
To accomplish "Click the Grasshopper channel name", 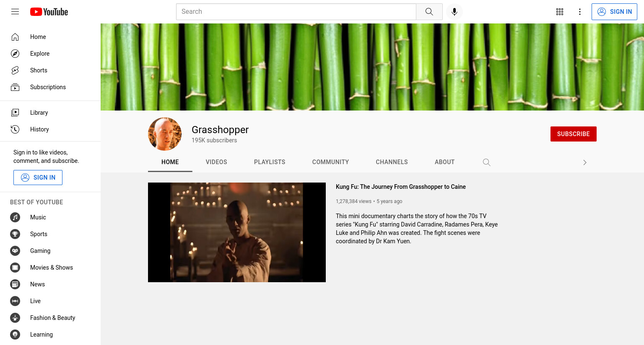I will (x=220, y=130).
